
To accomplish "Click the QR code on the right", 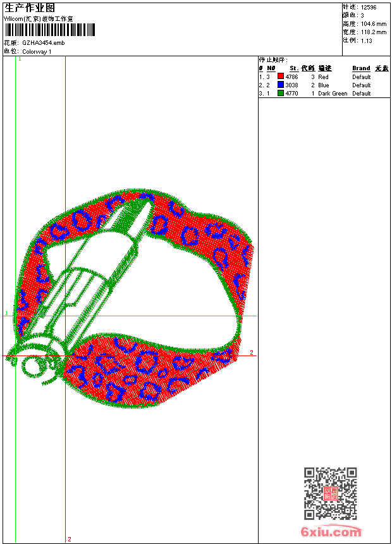I will pyautogui.click(x=330, y=493).
